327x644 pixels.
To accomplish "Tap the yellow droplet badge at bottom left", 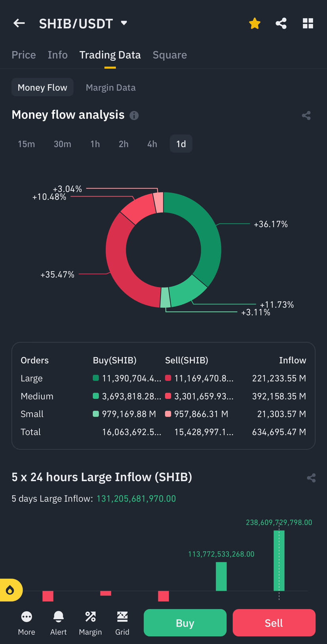I will click(11, 590).
